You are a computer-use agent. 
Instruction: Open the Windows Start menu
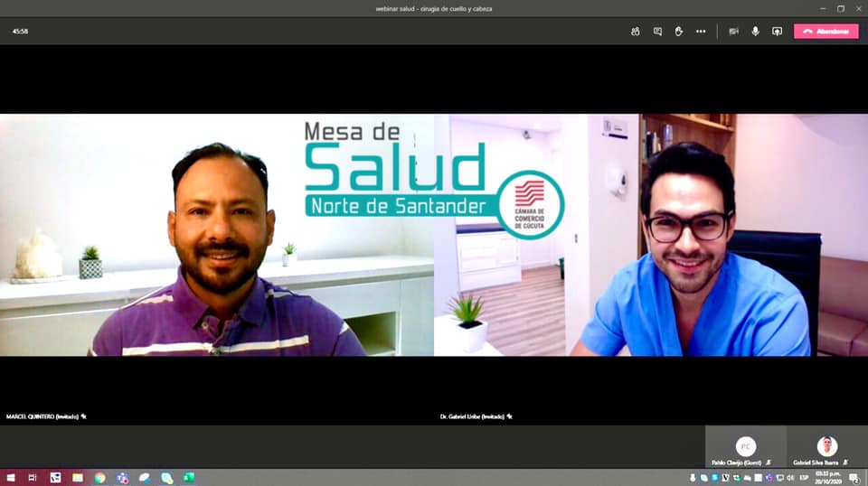[11, 478]
